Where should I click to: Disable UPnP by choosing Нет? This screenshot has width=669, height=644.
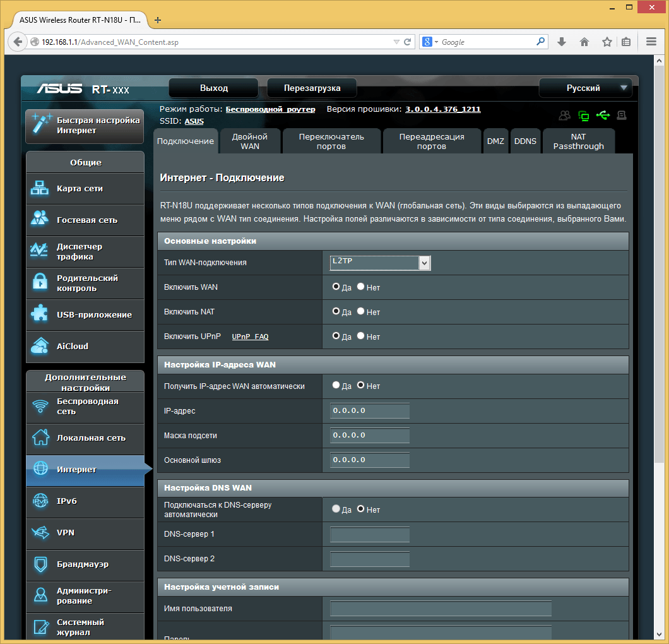(361, 336)
